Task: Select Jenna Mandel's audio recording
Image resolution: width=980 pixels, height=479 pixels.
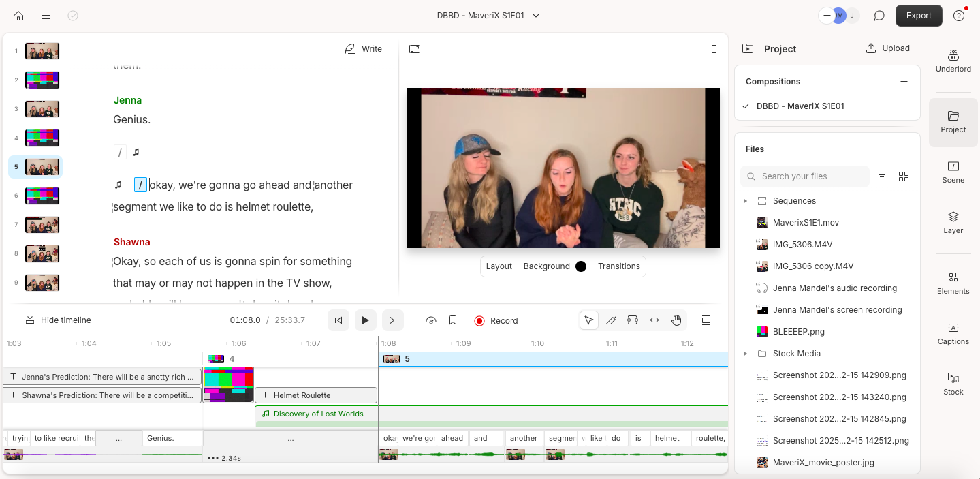Action: pyautogui.click(x=835, y=288)
